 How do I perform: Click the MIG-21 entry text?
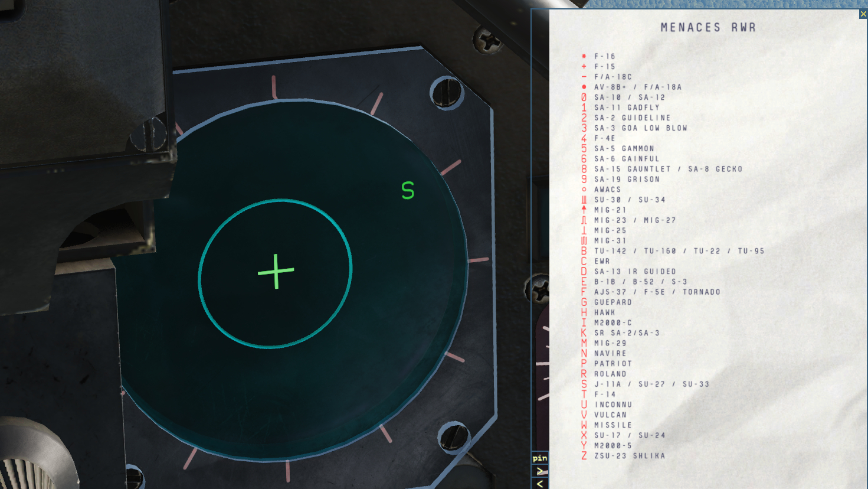(x=610, y=210)
